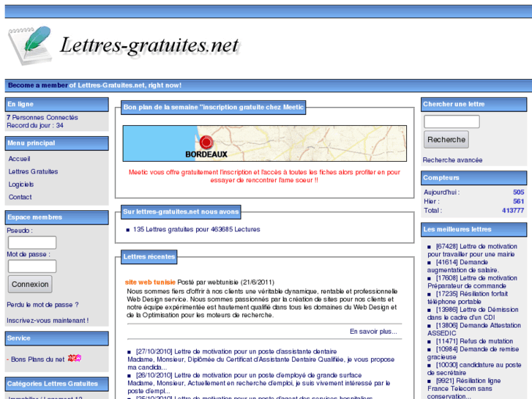The height and width of the screenshot is (399, 532).
Task: Open Logiciels menu item
Action: (x=21, y=184)
